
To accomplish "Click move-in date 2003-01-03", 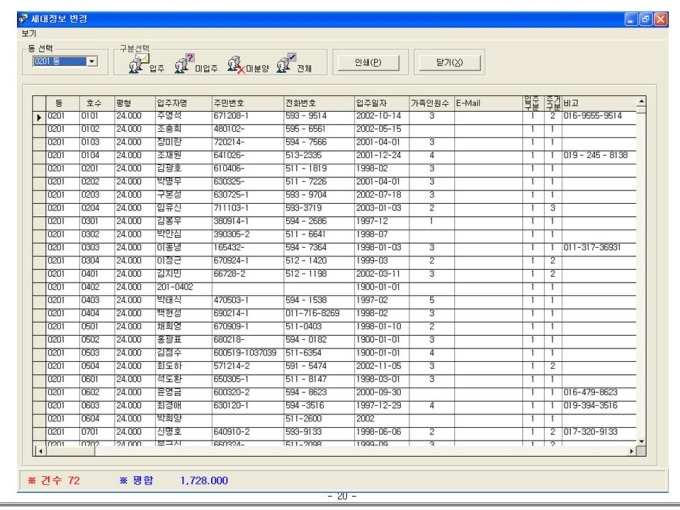I will click(382, 208).
